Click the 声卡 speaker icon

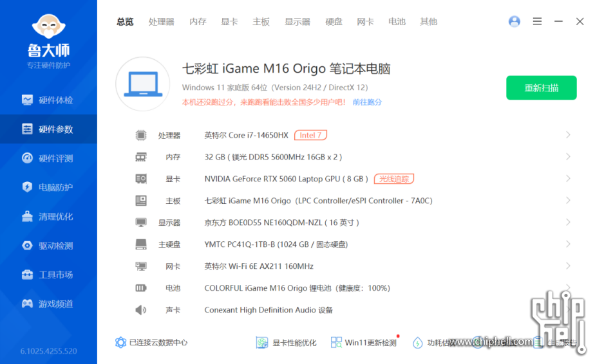(x=141, y=310)
